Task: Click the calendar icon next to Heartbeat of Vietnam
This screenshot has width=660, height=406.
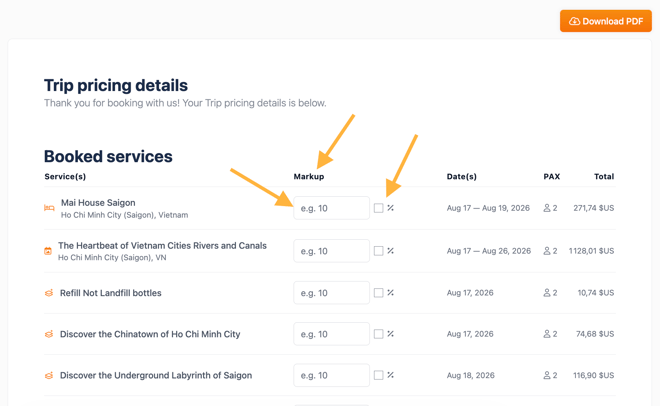Action: click(x=48, y=251)
